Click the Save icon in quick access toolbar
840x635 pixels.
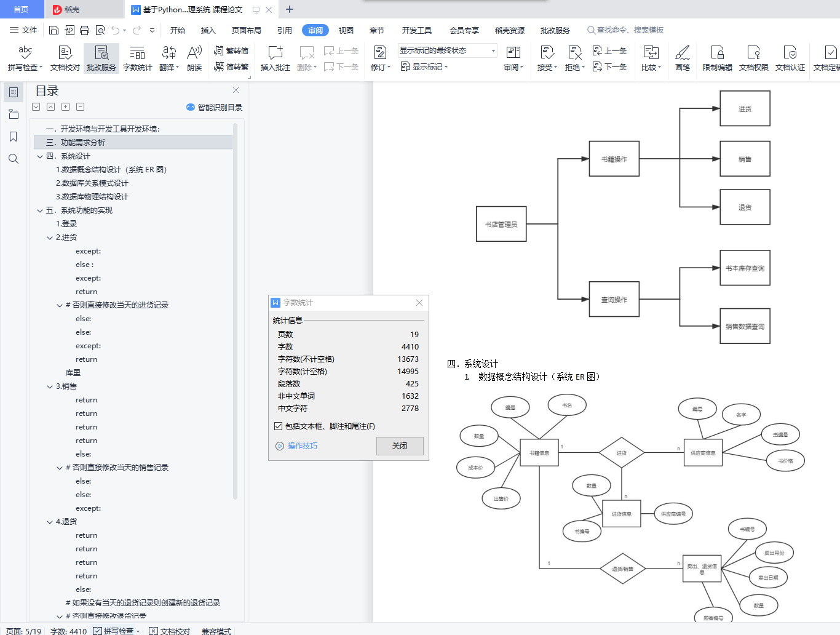[x=53, y=30]
